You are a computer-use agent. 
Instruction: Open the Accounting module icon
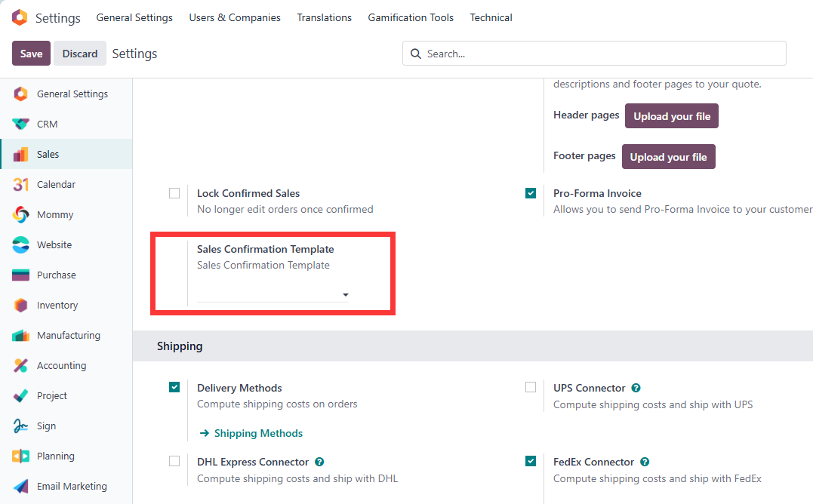tap(20, 365)
